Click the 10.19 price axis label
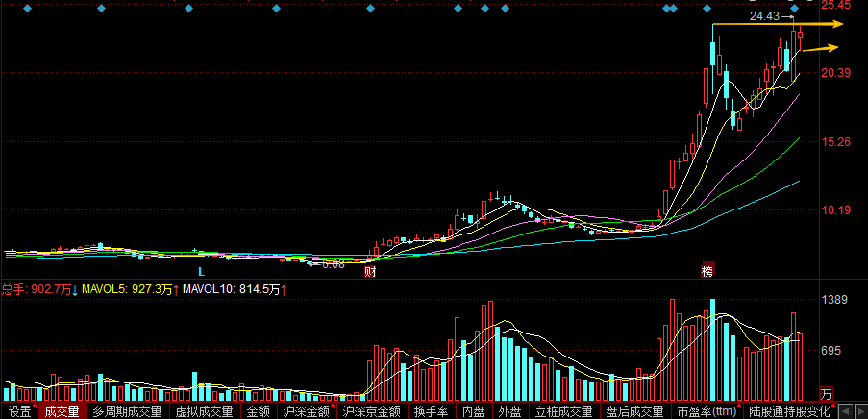 point(836,210)
